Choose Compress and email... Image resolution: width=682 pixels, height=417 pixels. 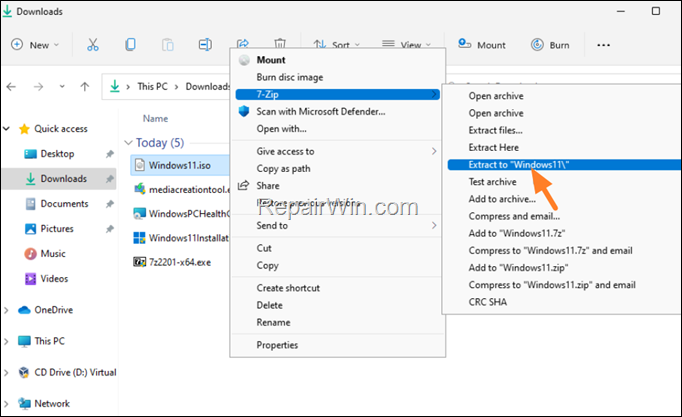564,216
